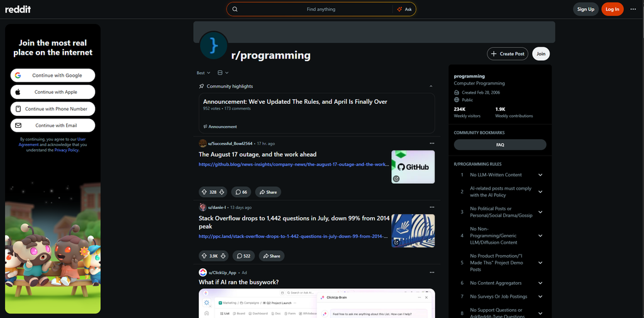
Task: Click the Announcement flair tag
Action: tap(220, 127)
